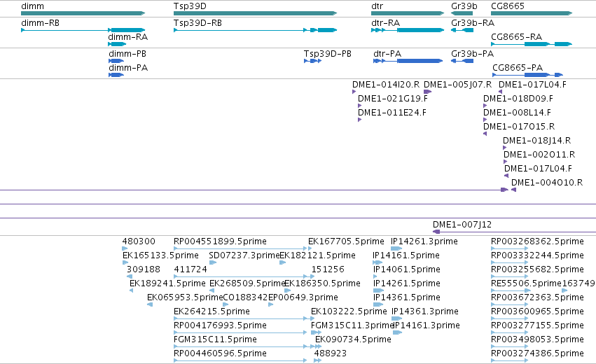The width and height of the screenshot is (596, 364).
Task: Select the EK165133.5prime EST label
Action: [x=160, y=255]
